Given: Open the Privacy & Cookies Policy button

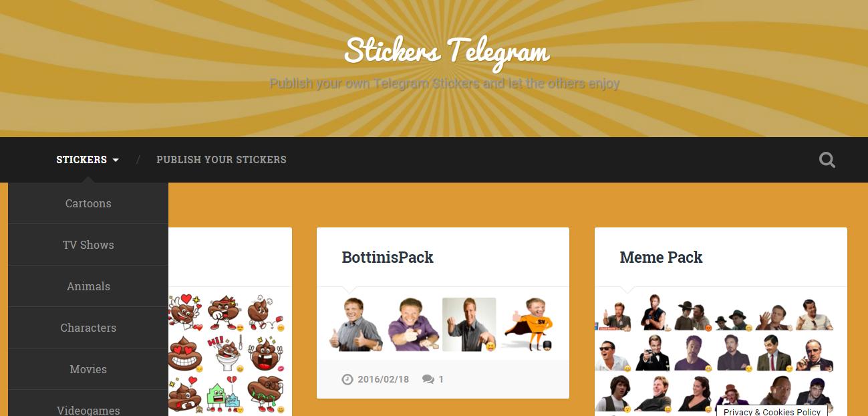Looking at the screenshot, I should tap(772, 411).
